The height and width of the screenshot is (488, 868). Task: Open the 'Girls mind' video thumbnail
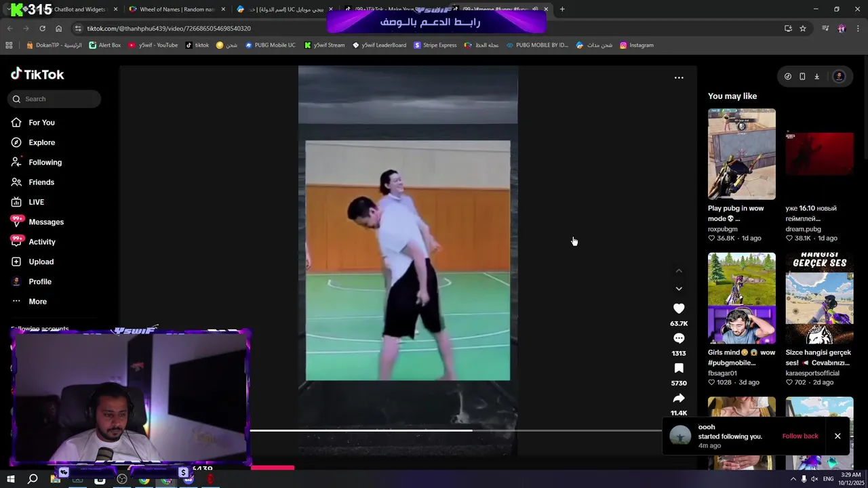point(742,298)
